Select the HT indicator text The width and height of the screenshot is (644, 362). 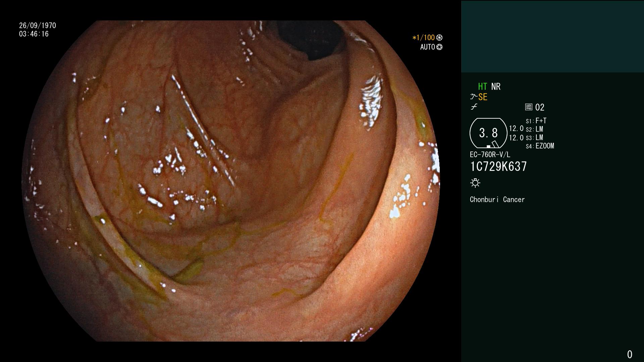(482, 86)
